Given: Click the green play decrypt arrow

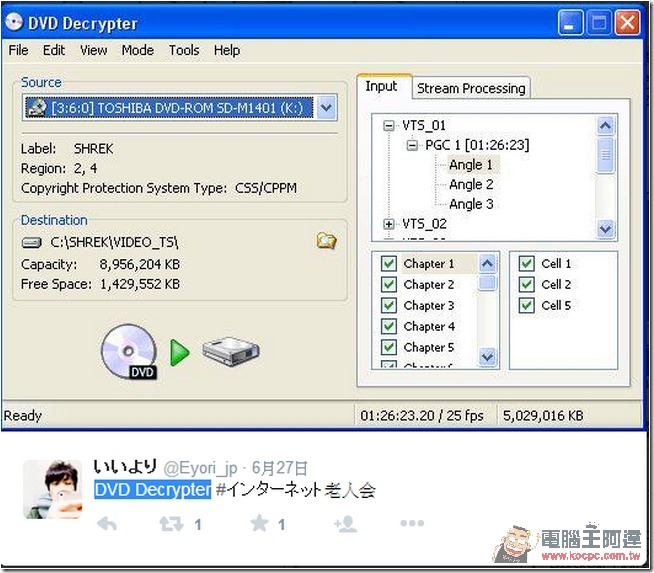Looking at the screenshot, I should pos(180,352).
